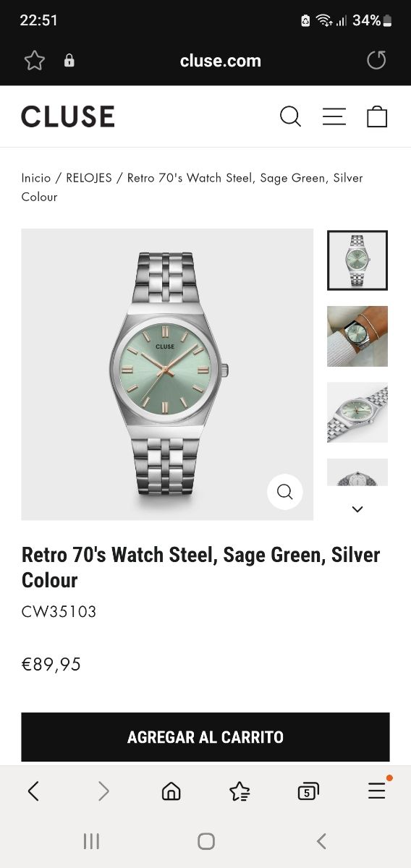Image resolution: width=411 pixels, height=868 pixels.
Task: Zoom the product image with magnifier button
Action: click(x=285, y=492)
